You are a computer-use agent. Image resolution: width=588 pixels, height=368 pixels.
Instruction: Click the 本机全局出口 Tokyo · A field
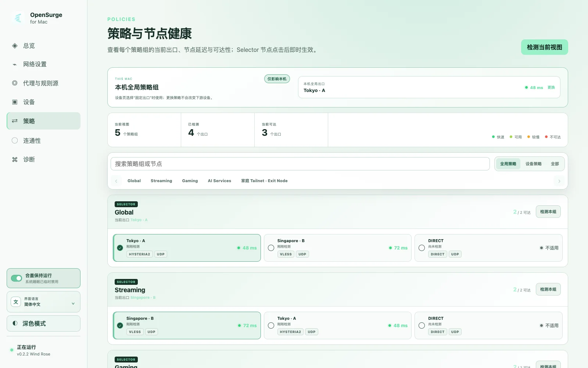429,87
